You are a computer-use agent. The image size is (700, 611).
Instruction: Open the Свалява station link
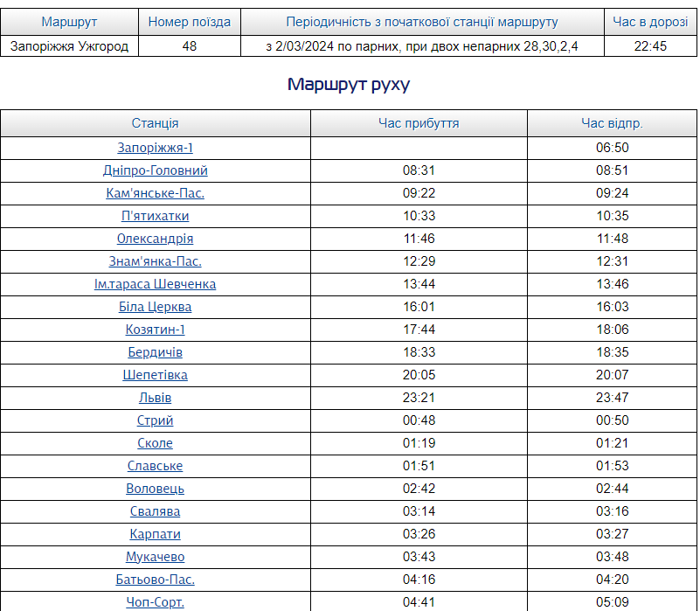pyautogui.click(x=155, y=511)
